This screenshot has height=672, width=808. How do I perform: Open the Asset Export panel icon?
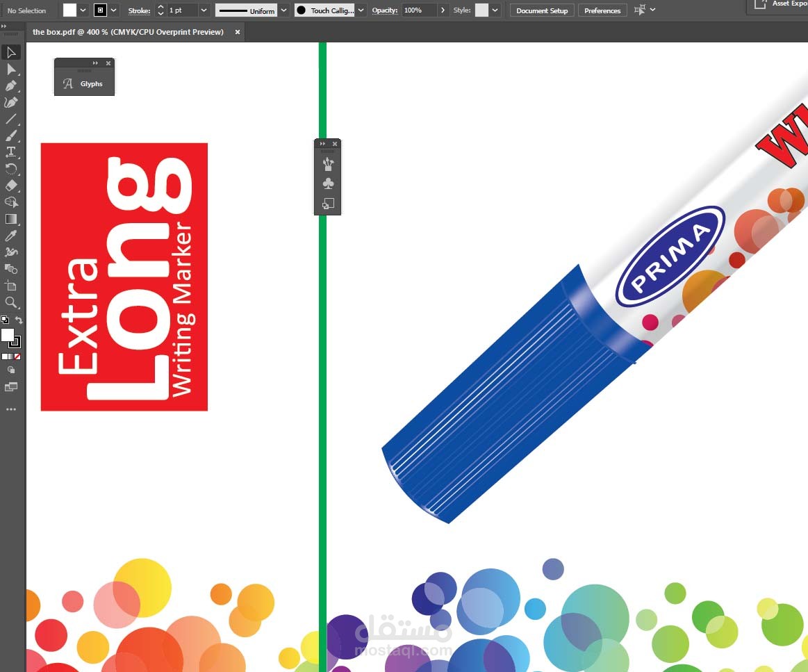pyautogui.click(x=760, y=5)
